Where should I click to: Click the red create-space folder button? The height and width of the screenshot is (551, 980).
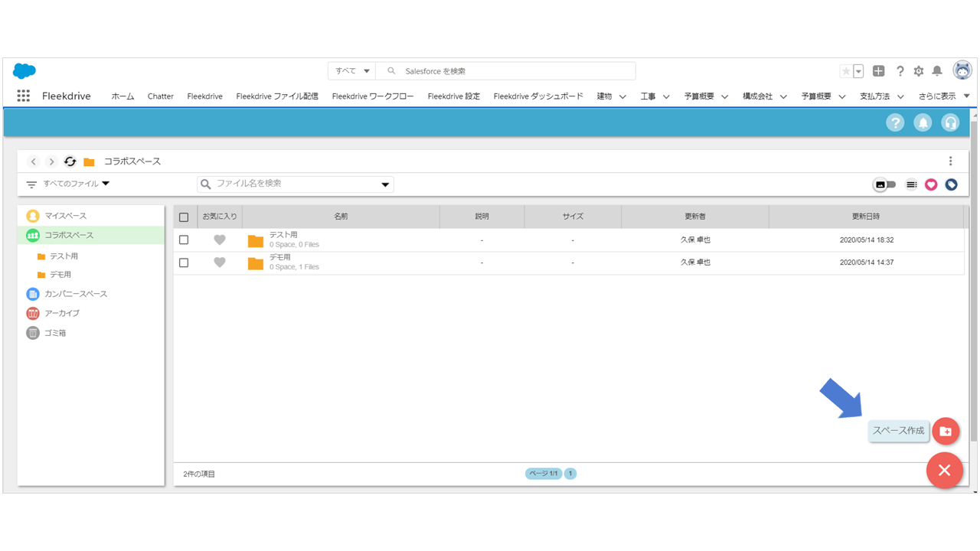coord(946,431)
